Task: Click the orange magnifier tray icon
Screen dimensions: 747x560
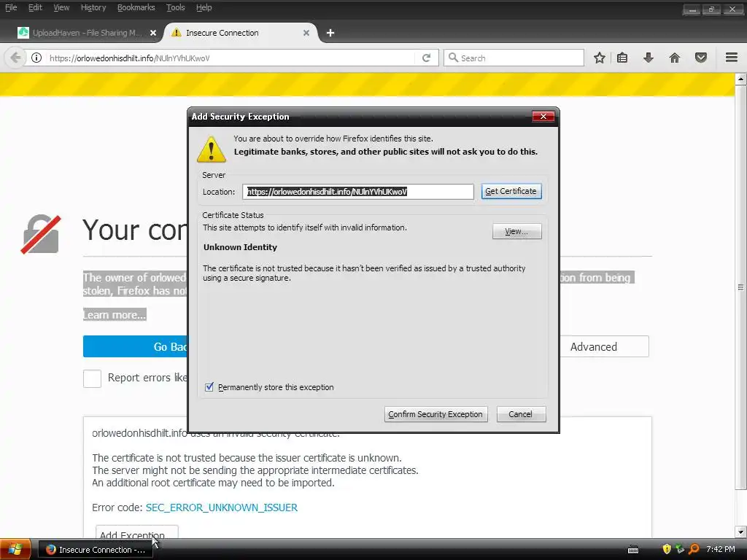Action: 694,549
